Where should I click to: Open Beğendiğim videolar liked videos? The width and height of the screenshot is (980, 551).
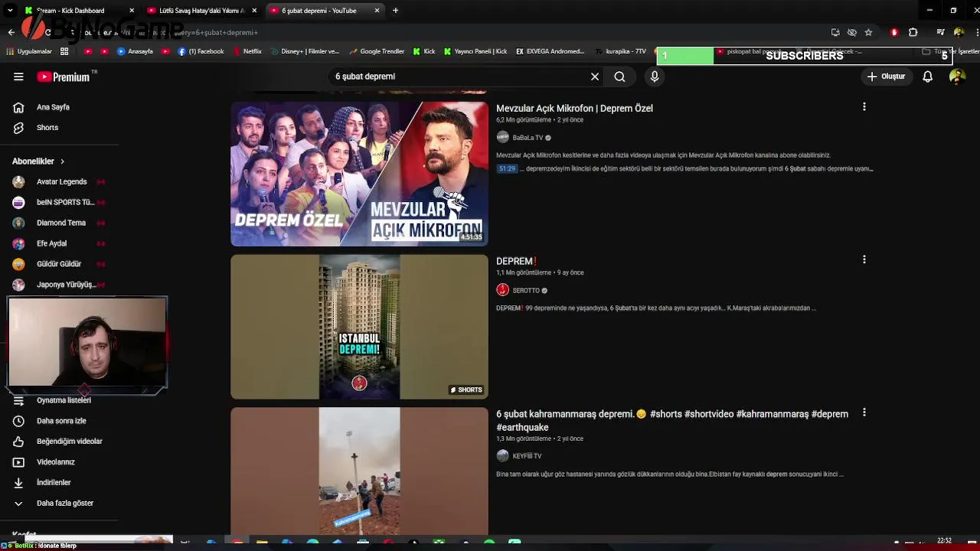point(69,442)
